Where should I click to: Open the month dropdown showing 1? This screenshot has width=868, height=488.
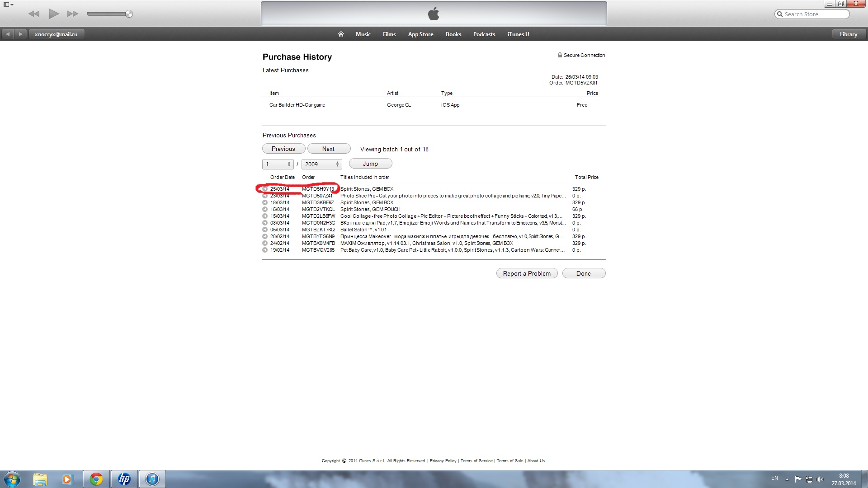(278, 164)
